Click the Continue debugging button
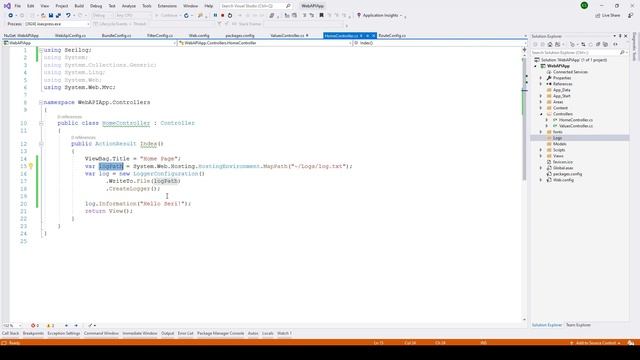 166,15
